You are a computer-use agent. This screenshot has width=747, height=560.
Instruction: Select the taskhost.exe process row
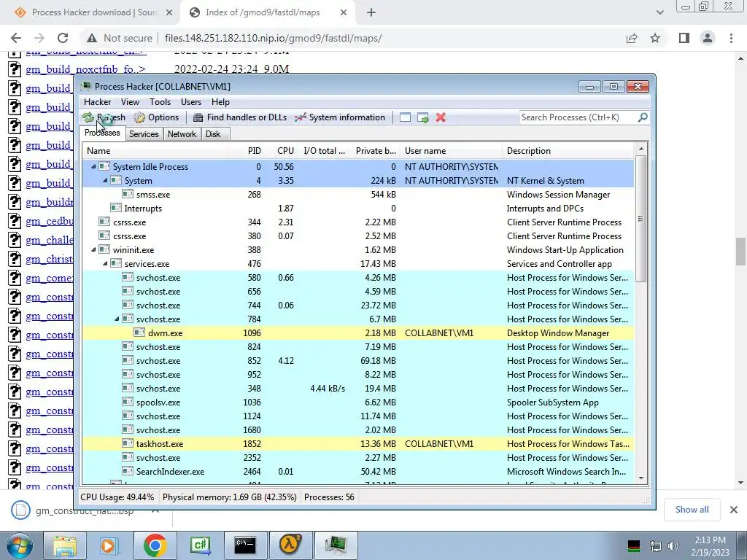pos(358,444)
